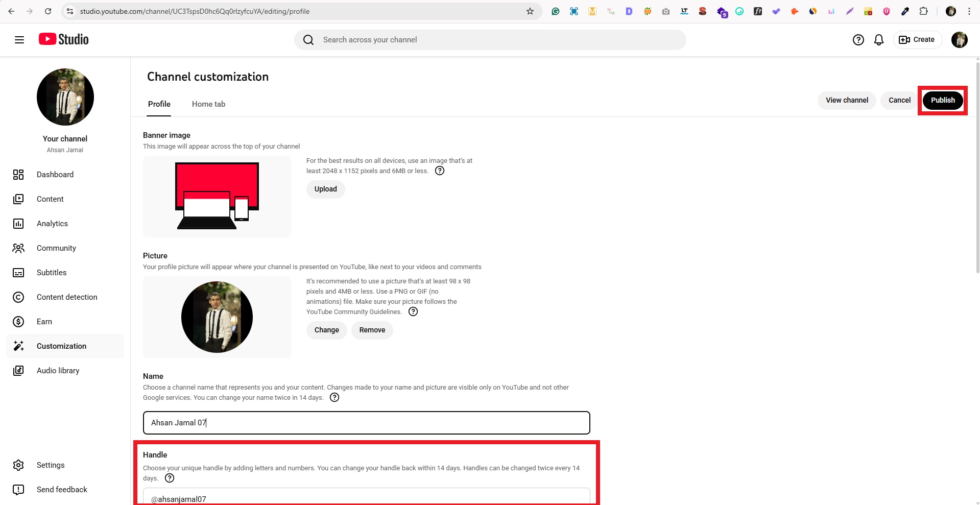Upload a new banner image

click(x=325, y=189)
